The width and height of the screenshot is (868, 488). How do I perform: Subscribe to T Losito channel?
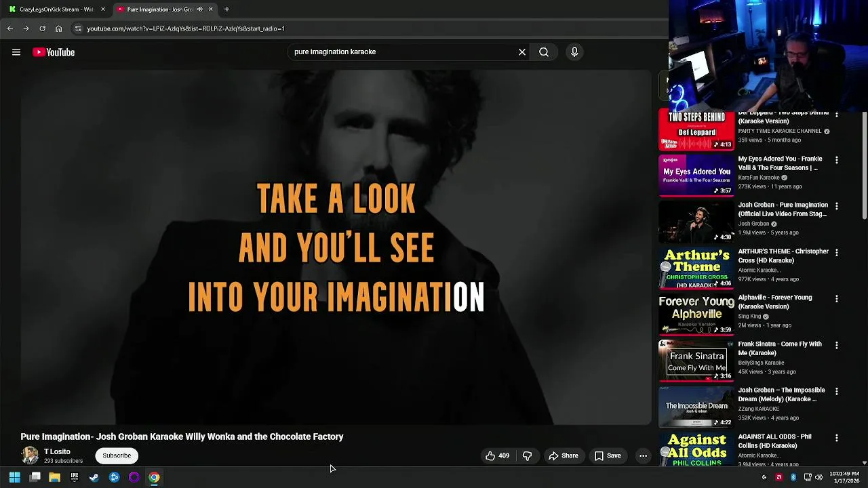pyautogui.click(x=117, y=455)
